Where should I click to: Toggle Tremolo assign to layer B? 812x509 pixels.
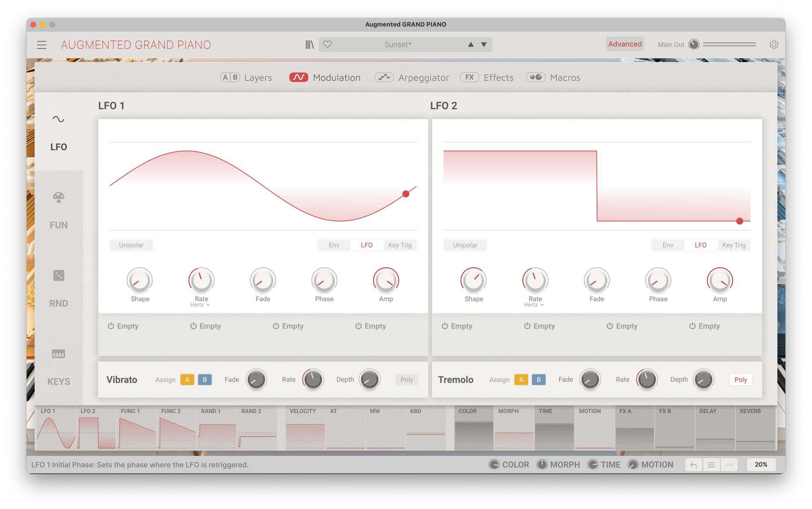pyautogui.click(x=538, y=380)
